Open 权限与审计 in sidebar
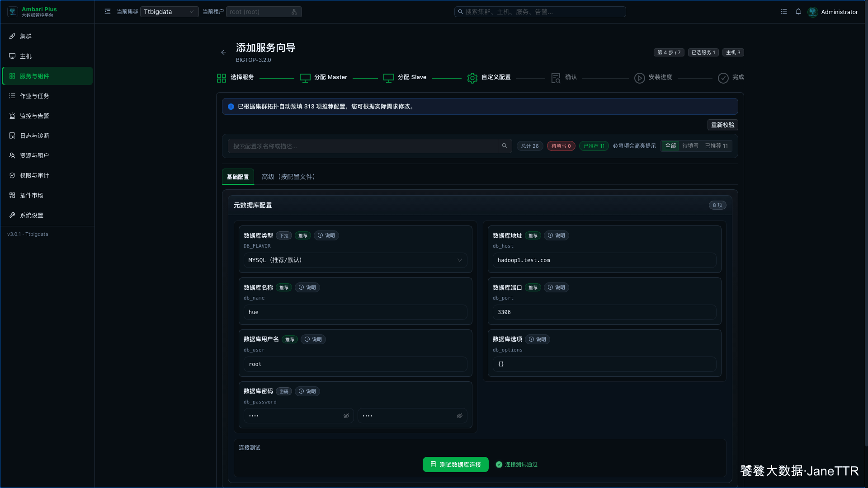The width and height of the screenshot is (868, 488). [47, 175]
